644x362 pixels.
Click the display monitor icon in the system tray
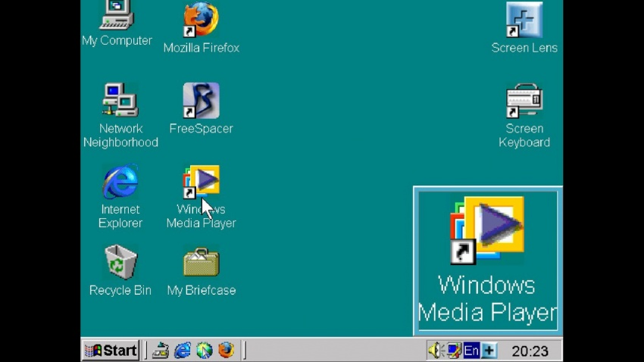(454, 350)
